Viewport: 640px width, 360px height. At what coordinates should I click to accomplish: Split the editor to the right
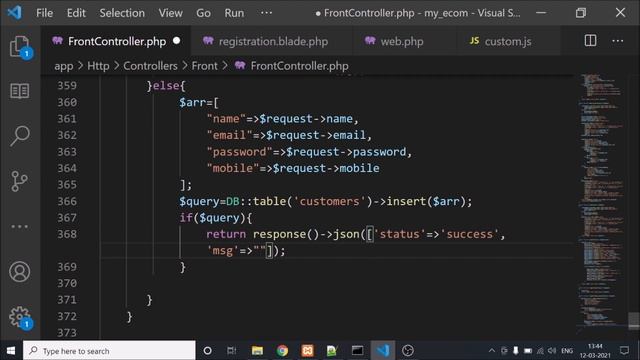[590, 41]
